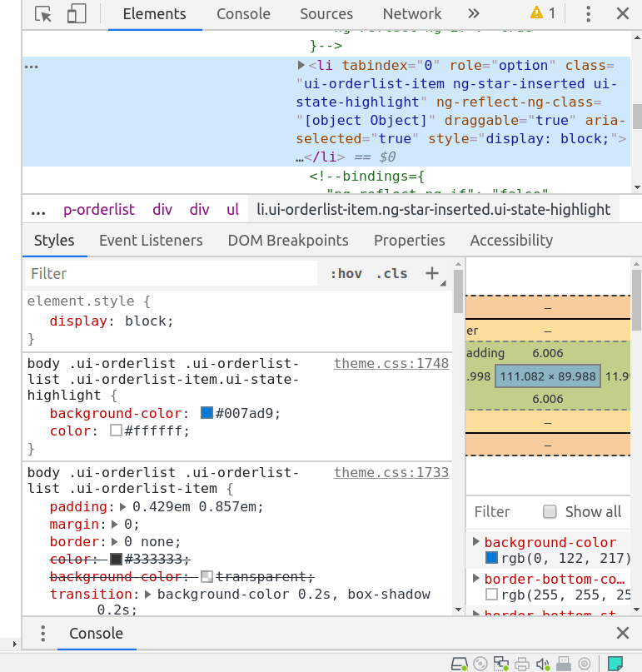Click the teal sticky note icon
The width and height of the screenshot is (642, 672).
coord(615,664)
